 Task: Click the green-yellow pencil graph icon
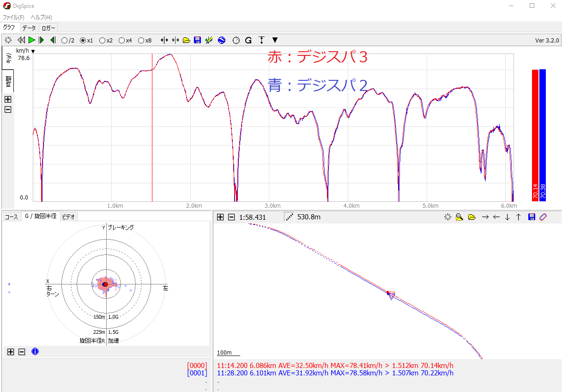[209, 40]
